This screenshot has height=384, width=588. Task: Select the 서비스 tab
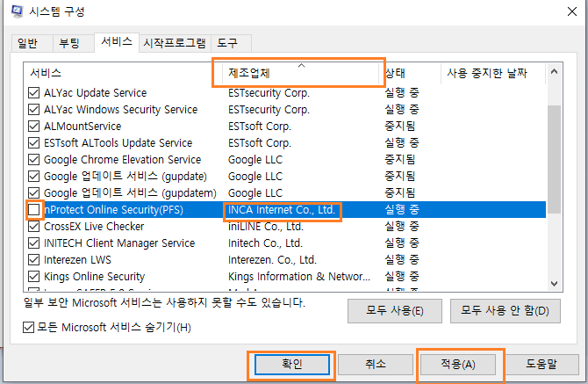[117, 41]
